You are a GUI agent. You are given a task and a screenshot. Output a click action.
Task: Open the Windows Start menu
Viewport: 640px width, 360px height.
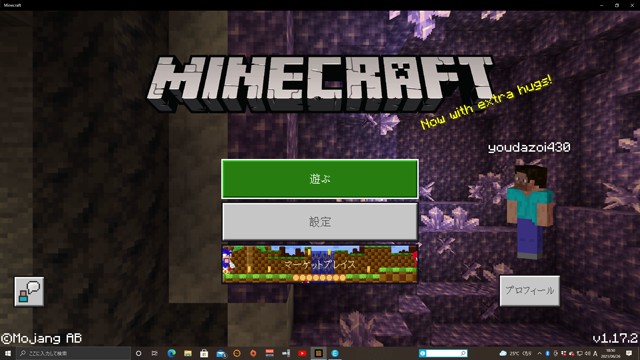(x=8, y=353)
